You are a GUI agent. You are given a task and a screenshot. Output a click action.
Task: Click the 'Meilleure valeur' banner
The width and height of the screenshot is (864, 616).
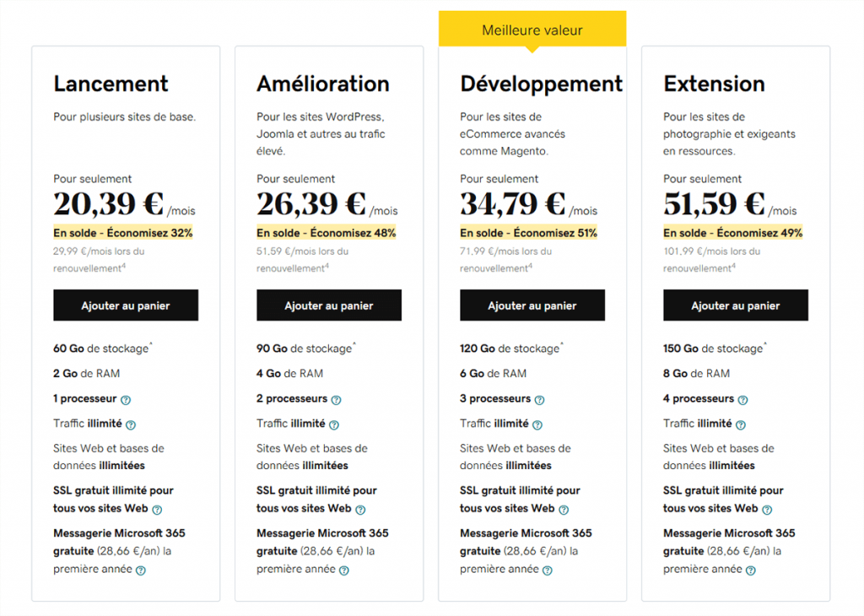[x=532, y=30]
